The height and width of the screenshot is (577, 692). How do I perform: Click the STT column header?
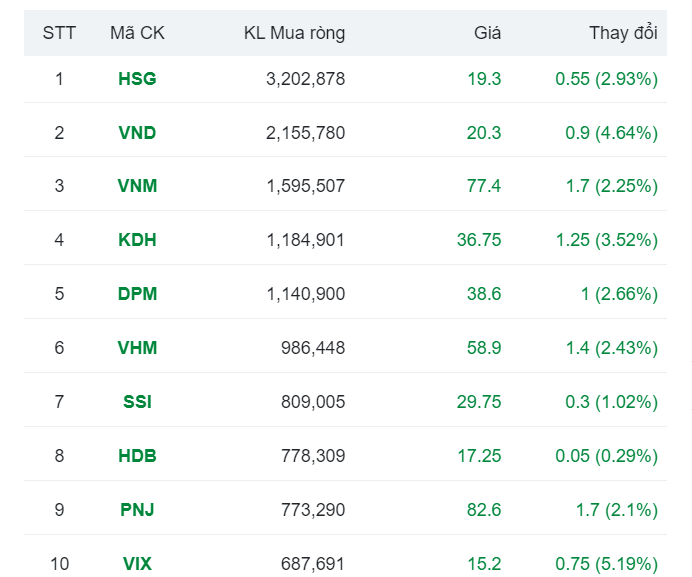[x=59, y=33]
